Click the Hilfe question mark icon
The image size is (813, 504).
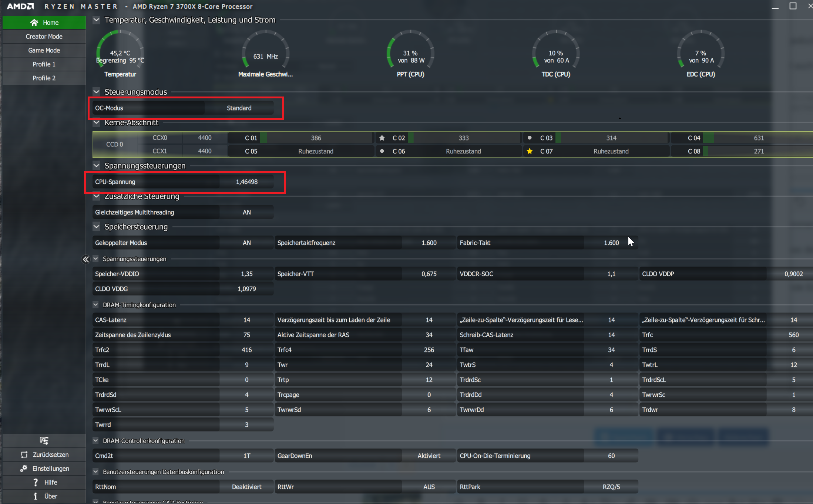tap(36, 482)
